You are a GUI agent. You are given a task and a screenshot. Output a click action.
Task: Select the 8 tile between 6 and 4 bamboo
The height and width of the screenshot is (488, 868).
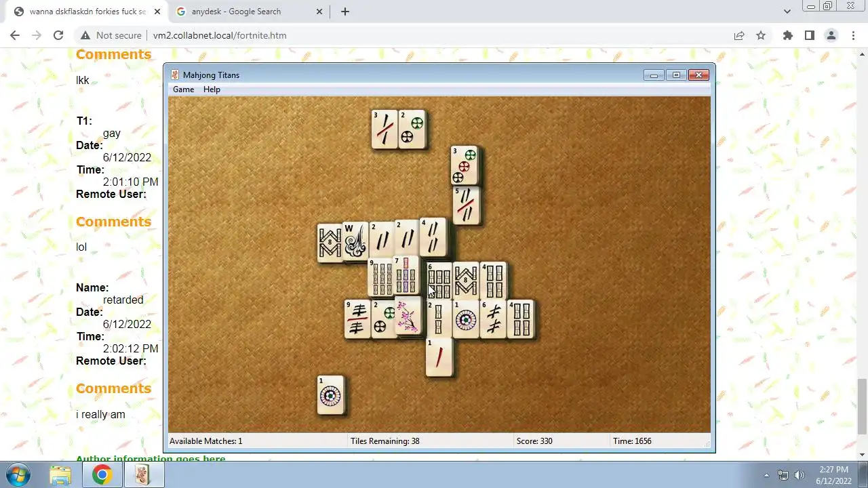466,281
